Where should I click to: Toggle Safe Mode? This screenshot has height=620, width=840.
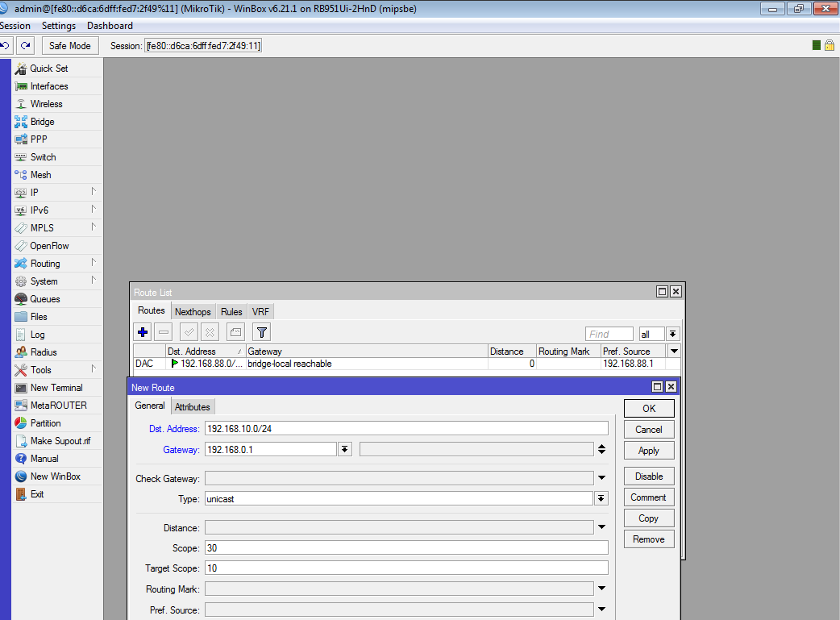(x=69, y=45)
